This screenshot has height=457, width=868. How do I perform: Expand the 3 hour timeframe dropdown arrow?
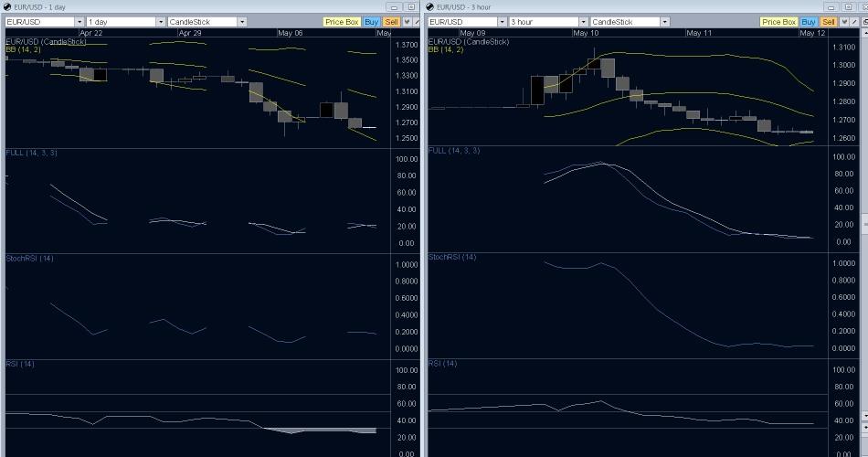point(584,22)
